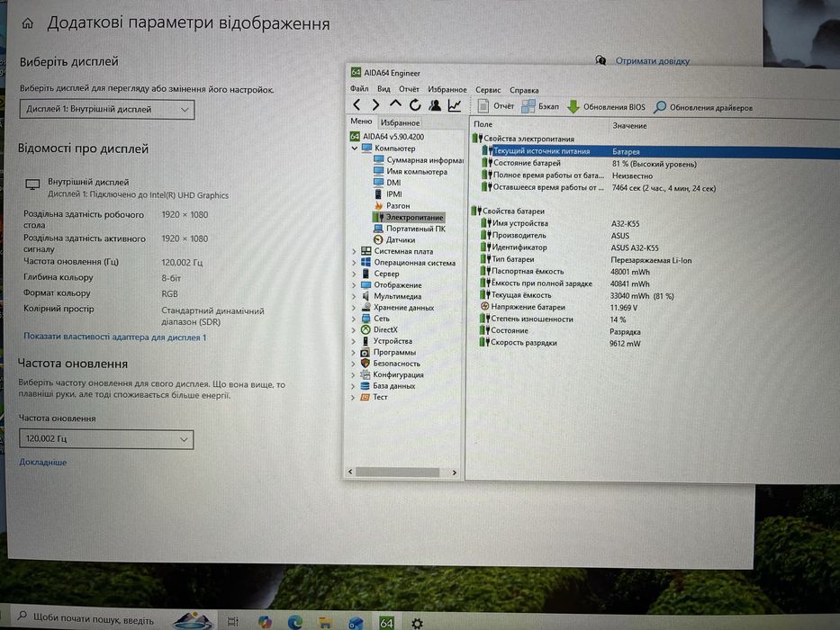Click the Отримати довідку link
The width and height of the screenshot is (840, 630).
coord(652,60)
